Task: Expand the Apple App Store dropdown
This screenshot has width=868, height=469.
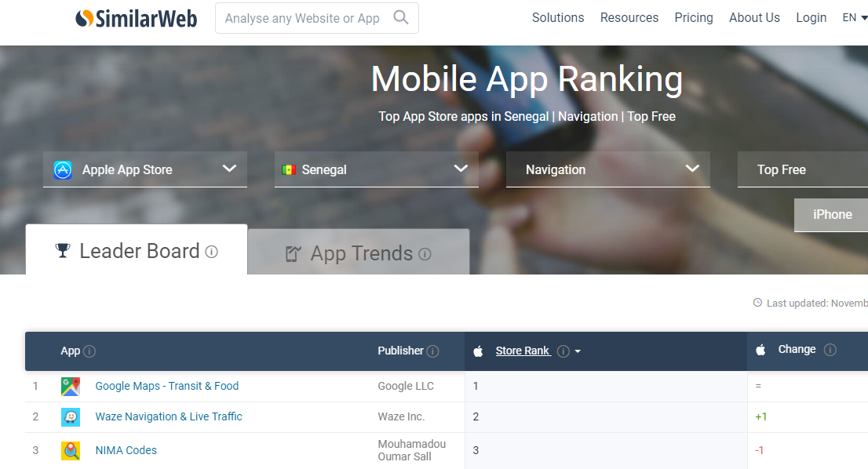Action: point(145,169)
